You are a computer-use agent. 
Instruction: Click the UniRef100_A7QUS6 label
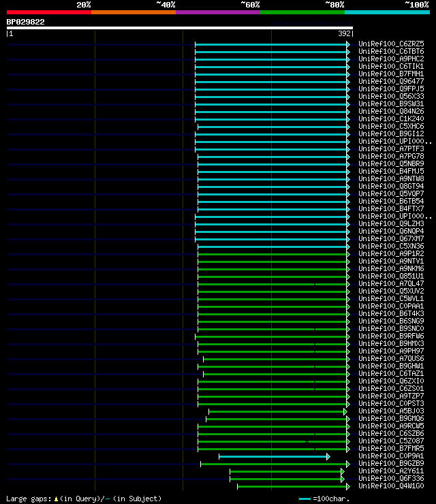(x=391, y=359)
